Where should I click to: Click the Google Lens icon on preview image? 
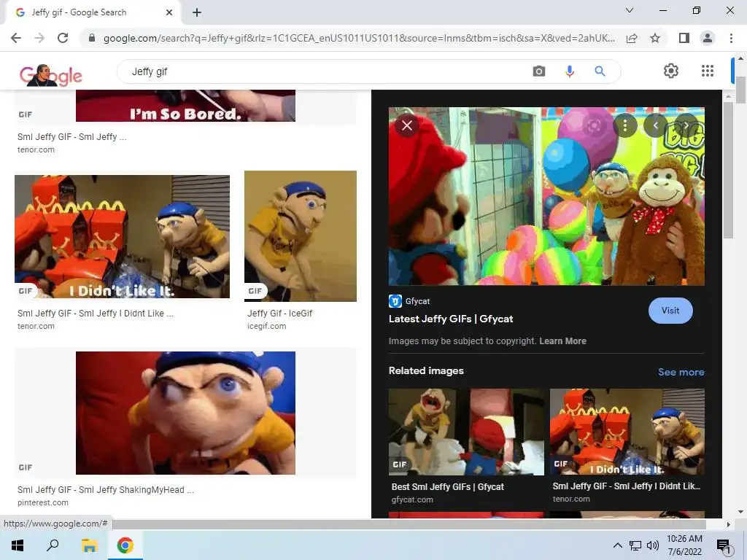pyautogui.click(x=594, y=125)
